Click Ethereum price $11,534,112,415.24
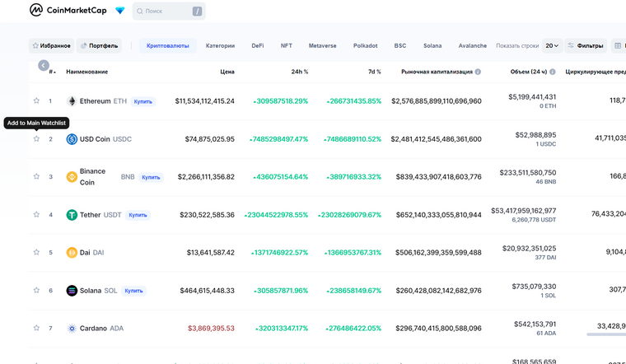 click(x=205, y=101)
